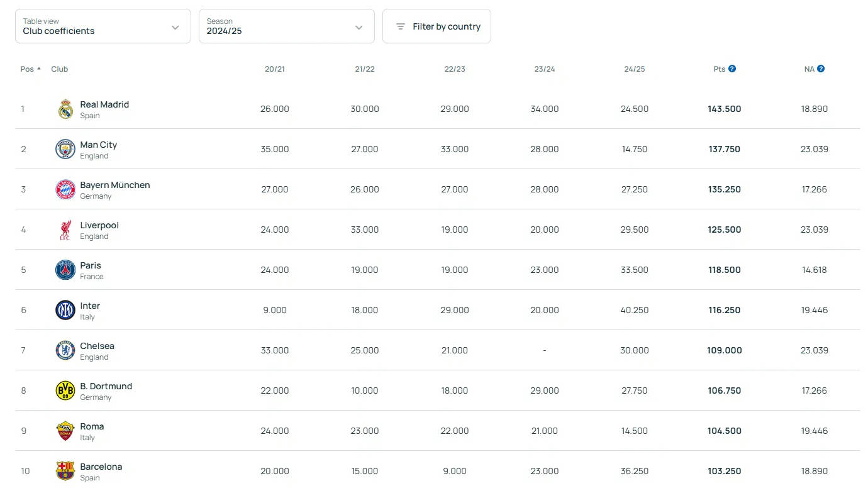Select Inter's total points 116.250
Viewport: 868px width, 493px height.
725,310
